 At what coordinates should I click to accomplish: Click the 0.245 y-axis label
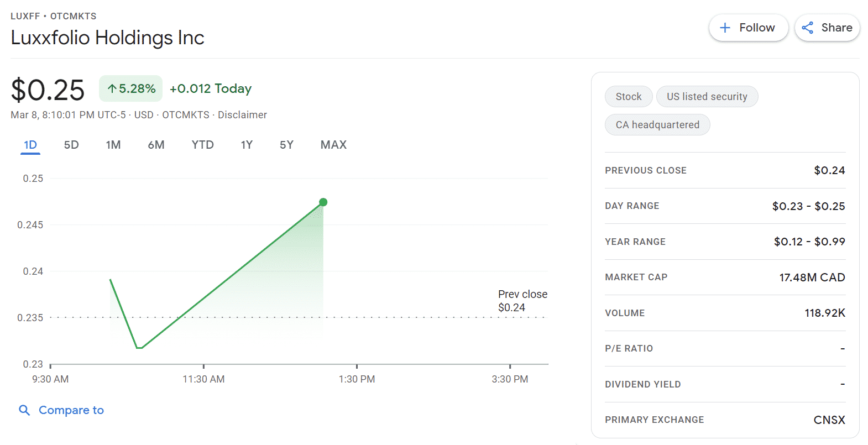30,225
